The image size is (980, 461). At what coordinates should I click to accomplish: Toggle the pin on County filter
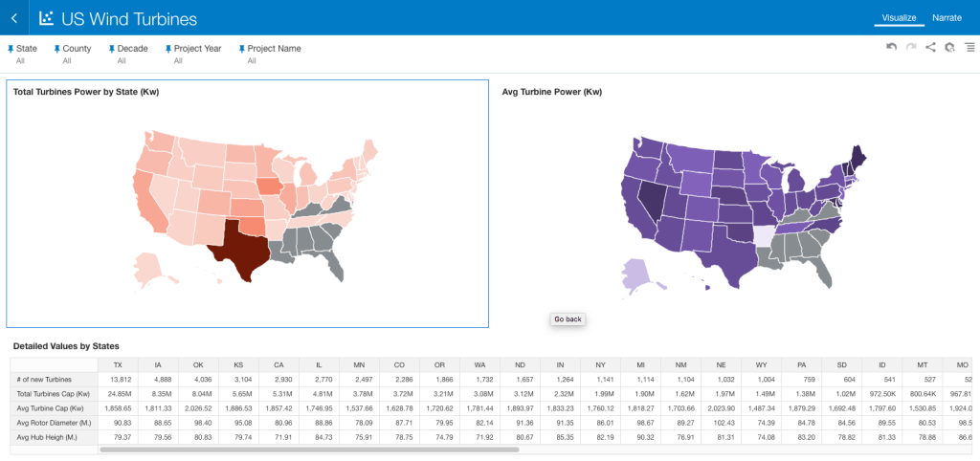(57, 49)
